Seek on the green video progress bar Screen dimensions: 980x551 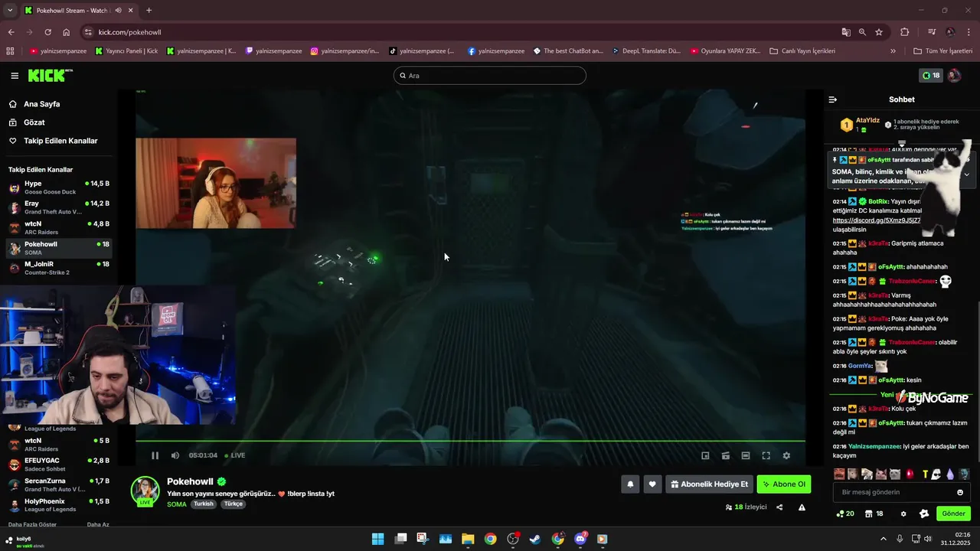[x=470, y=441]
